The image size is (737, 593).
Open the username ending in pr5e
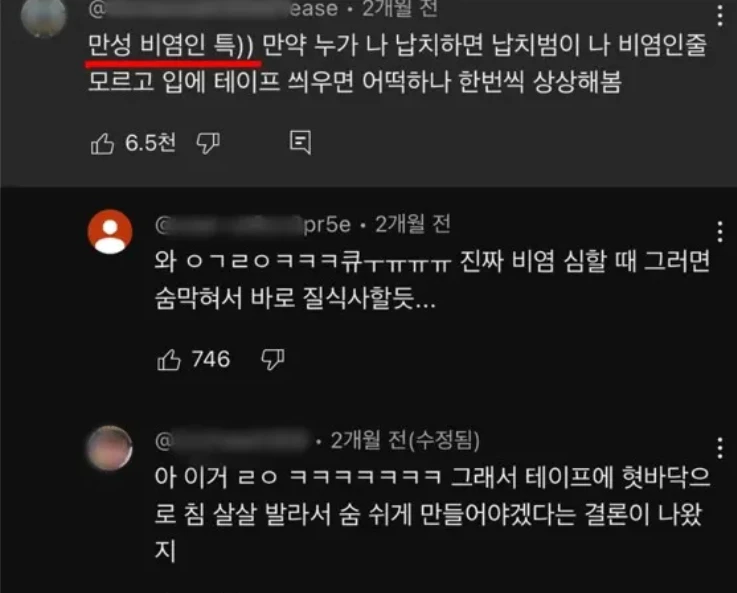[253, 225]
